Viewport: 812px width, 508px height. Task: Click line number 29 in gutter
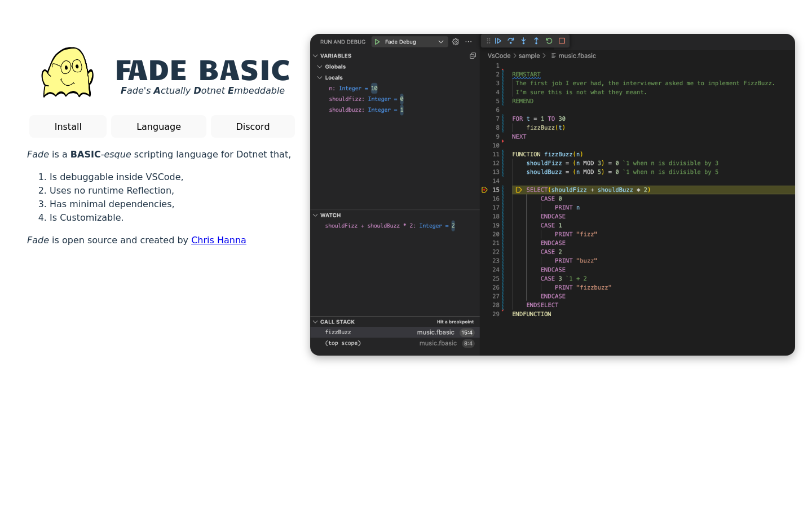tap(496, 314)
